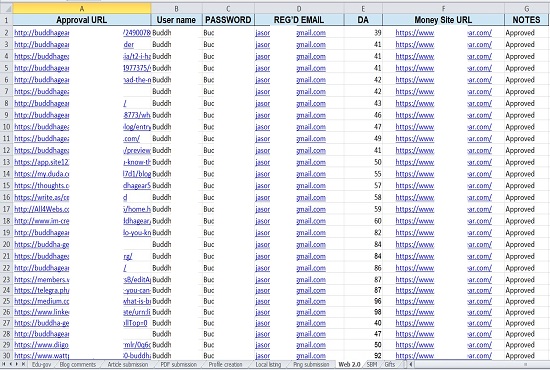Click the DA value 46 cell
550x370 pixels.
pyautogui.click(x=363, y=115)
